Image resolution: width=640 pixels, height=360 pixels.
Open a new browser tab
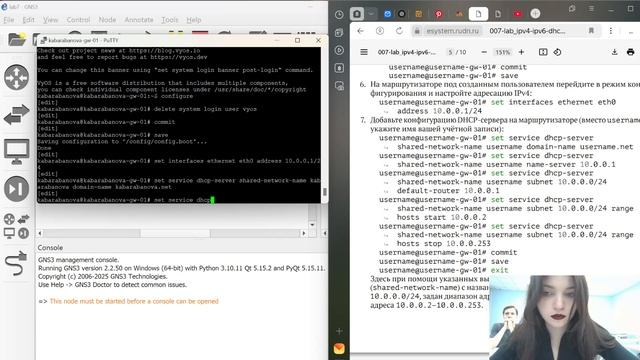535,14
